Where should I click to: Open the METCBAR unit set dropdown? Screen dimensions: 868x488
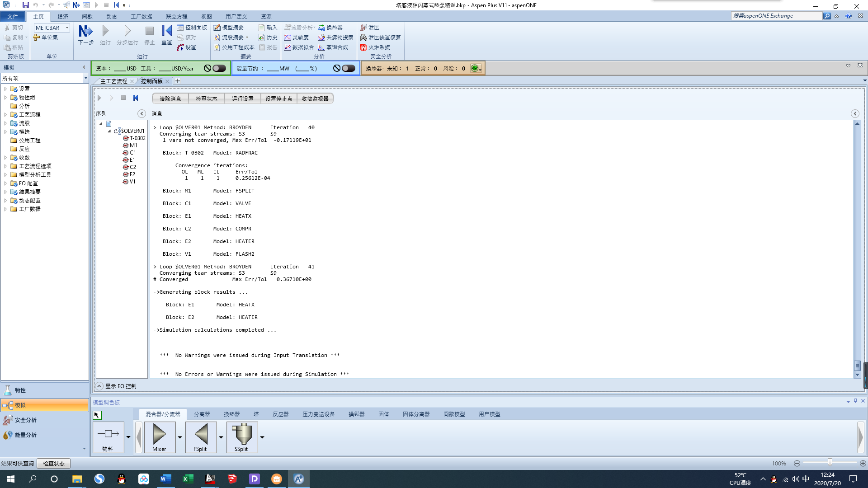point(67,28)
